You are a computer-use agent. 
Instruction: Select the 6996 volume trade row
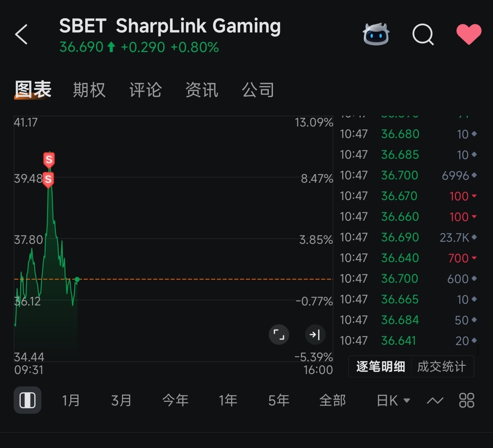[408, 175]
